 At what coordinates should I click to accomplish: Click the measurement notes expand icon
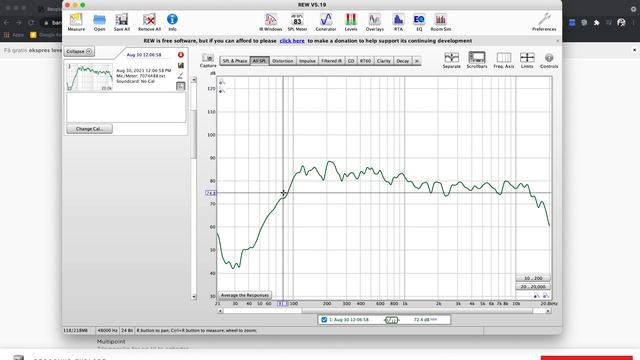pos(180,86)
